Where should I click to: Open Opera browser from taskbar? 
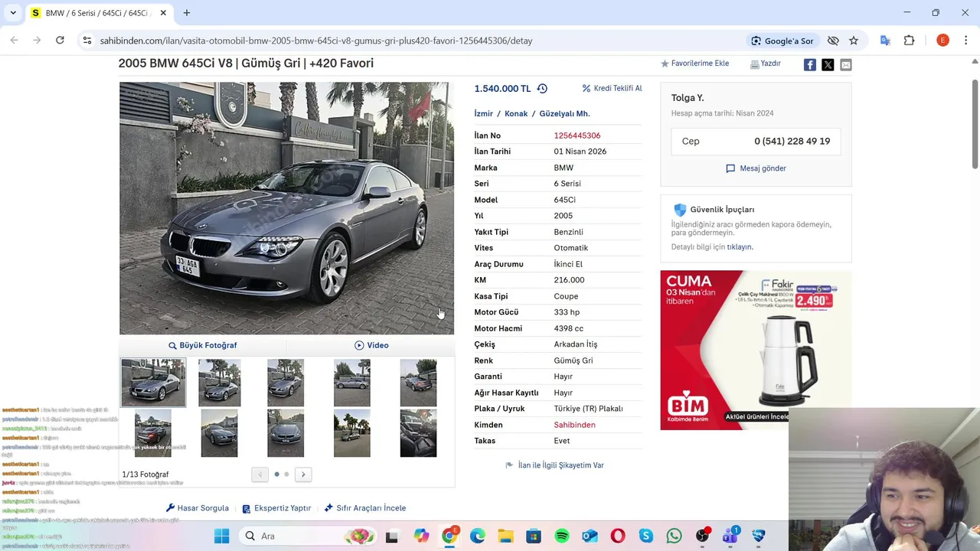(x=618, y=536)
